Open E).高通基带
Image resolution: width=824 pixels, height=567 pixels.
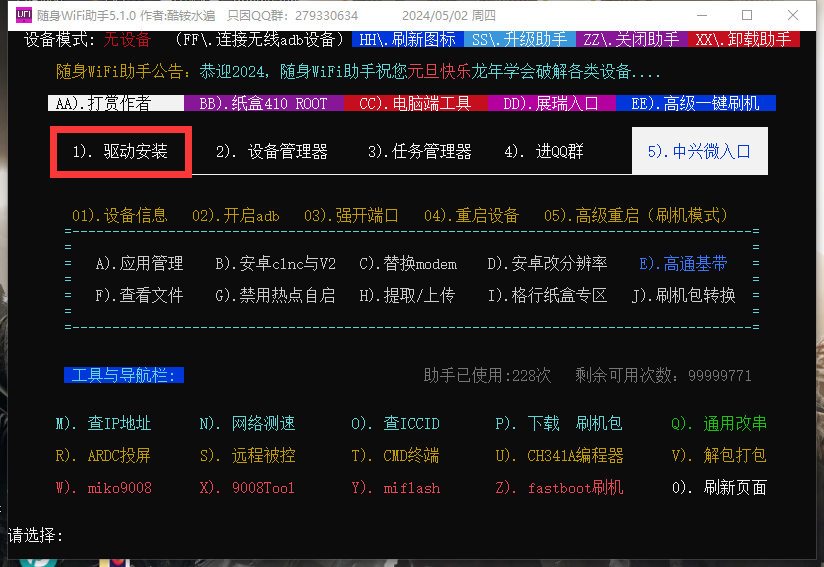pyautogui.click(x=683, y=263)
